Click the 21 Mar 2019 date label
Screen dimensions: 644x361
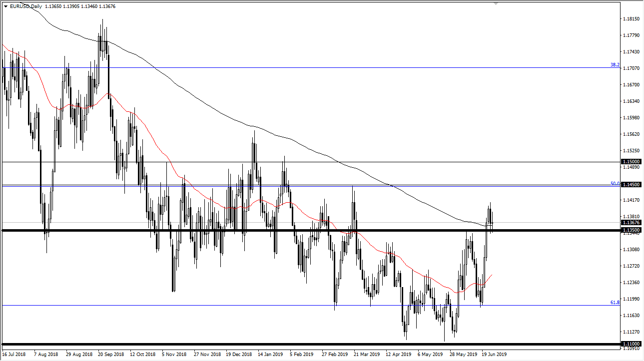click(367, 354)
